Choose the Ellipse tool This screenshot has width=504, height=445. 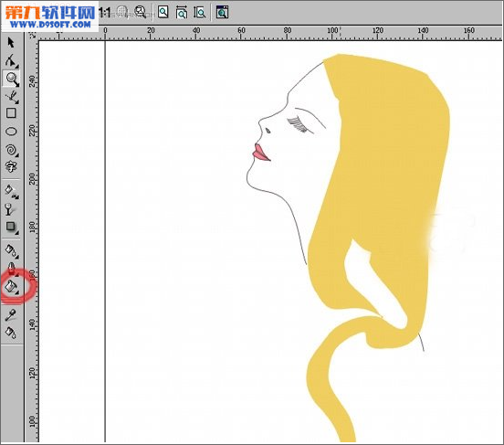11,132
